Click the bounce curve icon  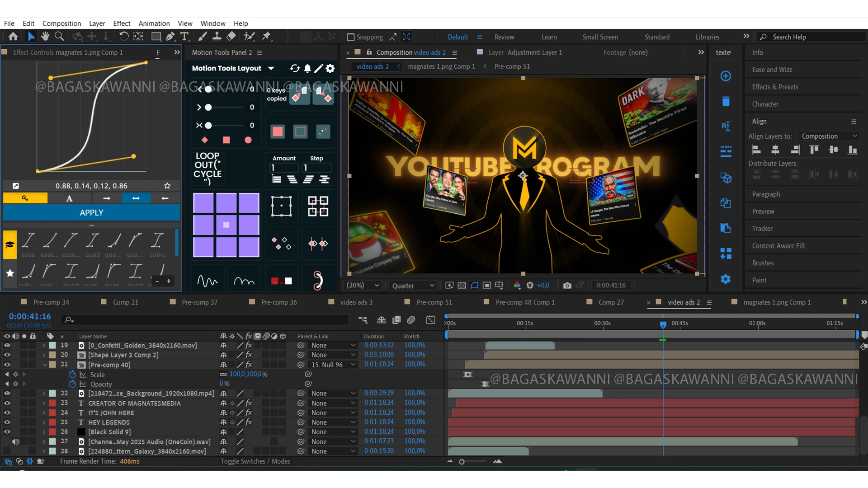click(x=244, y=281)
